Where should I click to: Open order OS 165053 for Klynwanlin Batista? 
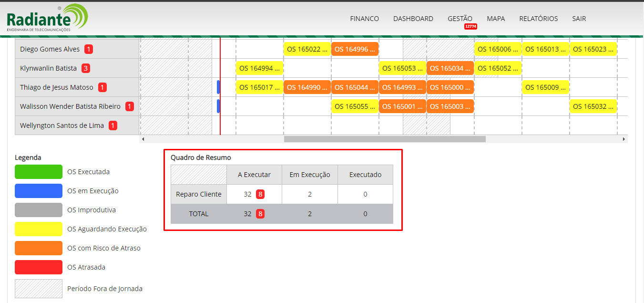402,68
